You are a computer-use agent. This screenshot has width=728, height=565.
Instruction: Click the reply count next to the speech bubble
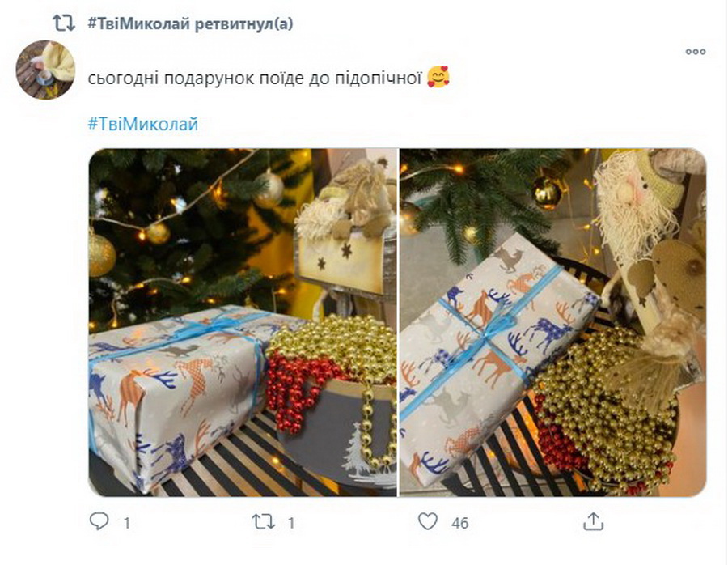point(127,524)
